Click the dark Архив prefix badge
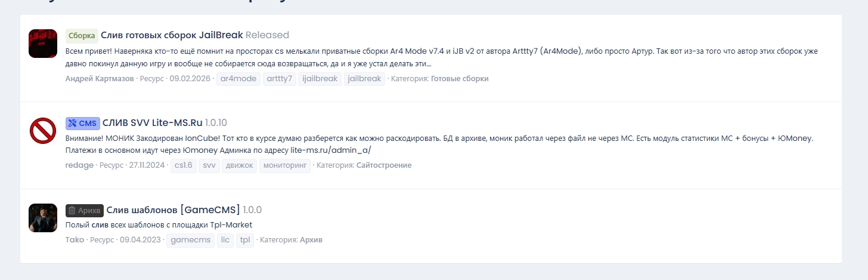The width and height of the screenshot is (868, 280). coord(85,210)
